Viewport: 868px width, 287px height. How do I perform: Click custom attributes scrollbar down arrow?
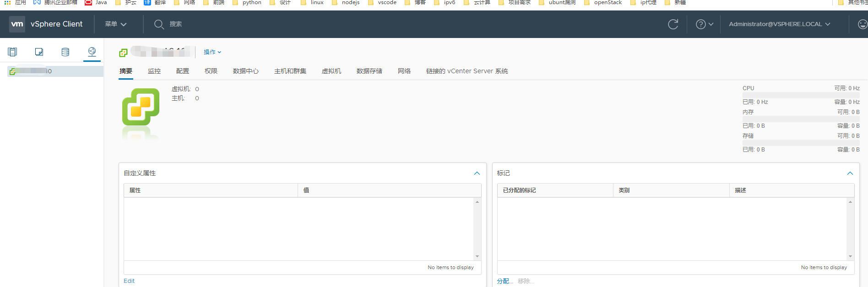(477, 256)
